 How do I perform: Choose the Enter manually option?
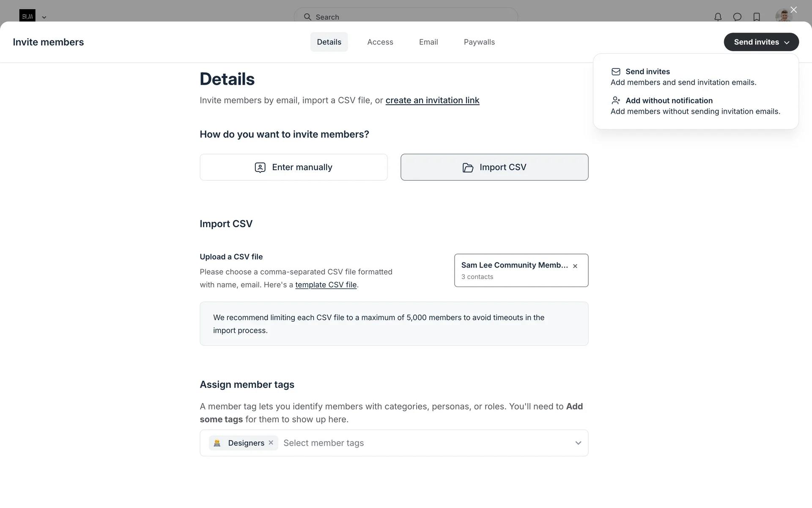tap(294, 167)
